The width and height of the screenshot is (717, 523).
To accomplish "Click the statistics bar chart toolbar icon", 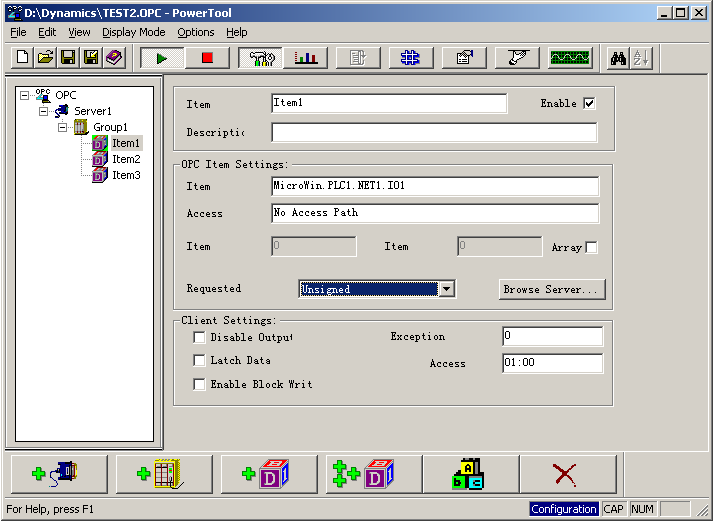I will pos(305,58).
